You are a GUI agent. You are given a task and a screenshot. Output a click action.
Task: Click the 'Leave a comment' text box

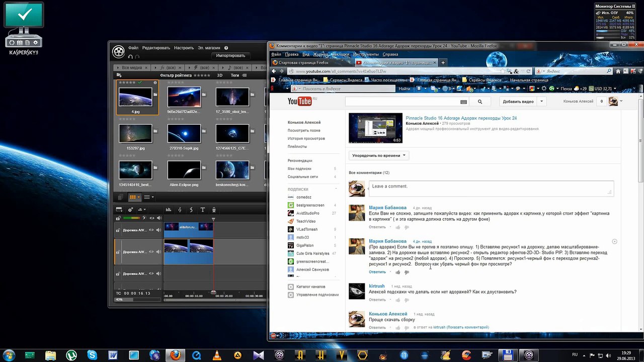(491, 189)
